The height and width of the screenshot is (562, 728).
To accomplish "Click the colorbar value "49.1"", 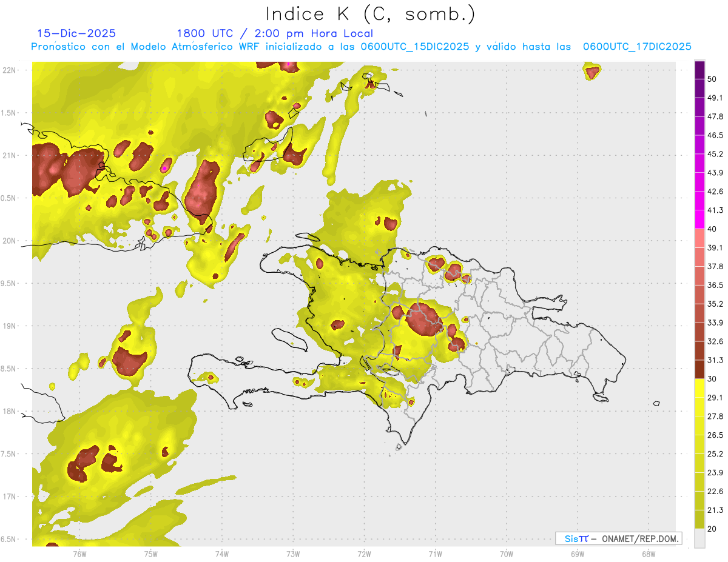I will (x=715, y=98).
